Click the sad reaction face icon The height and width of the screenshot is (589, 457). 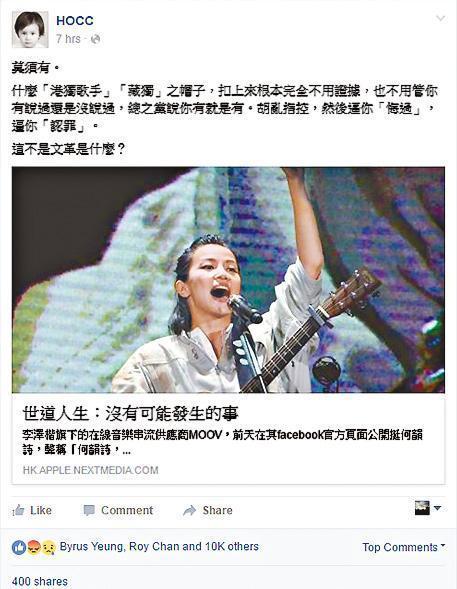point(49,548)
